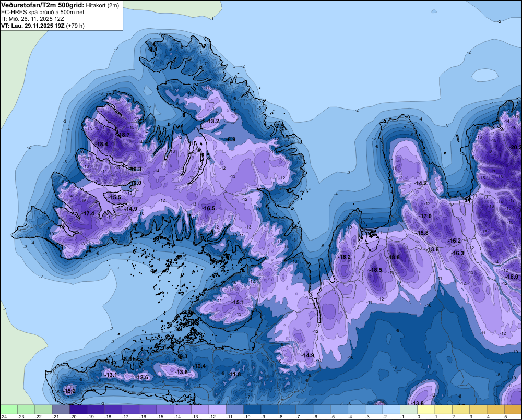Screen dimensions: 522x420
Task: Pick the dark purple legend swatch labeled -20
Action: tap(78, 409)
